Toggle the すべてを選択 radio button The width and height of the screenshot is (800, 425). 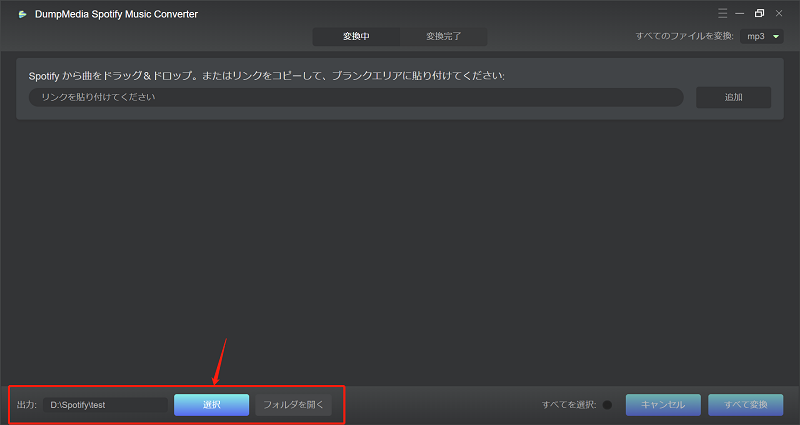[607, 405]
